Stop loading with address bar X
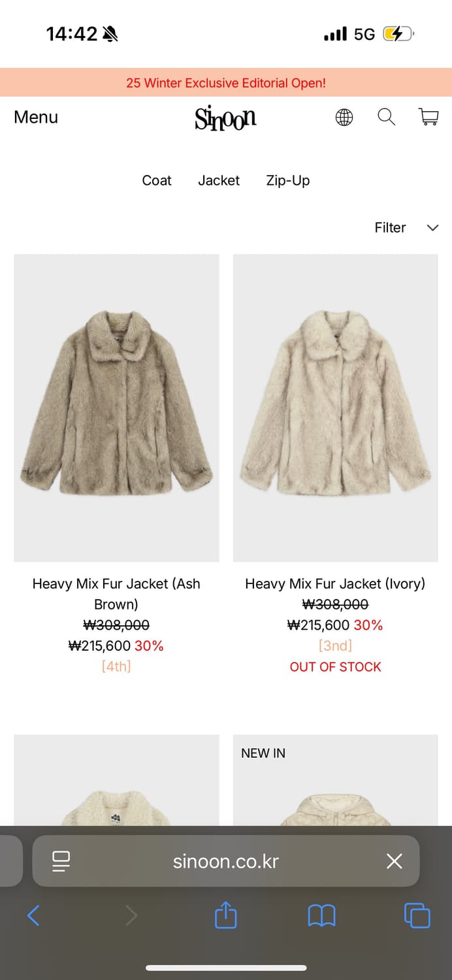The image size is (452, 980). pos(395,861)
